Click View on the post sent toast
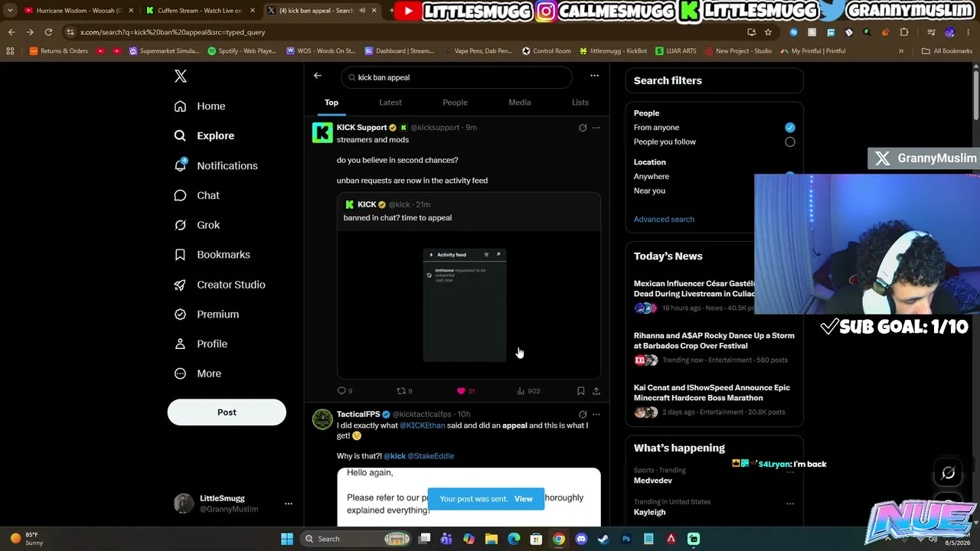This screenshot has width=980, height=551. (524, 499)
